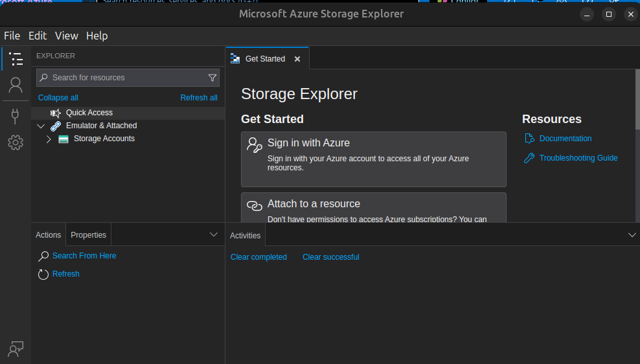Image resolution: width=640 pixels, height=364 pixels.
Task: Click the Emulator & Attached paperclip icon
Action: [x=56, y=126]
